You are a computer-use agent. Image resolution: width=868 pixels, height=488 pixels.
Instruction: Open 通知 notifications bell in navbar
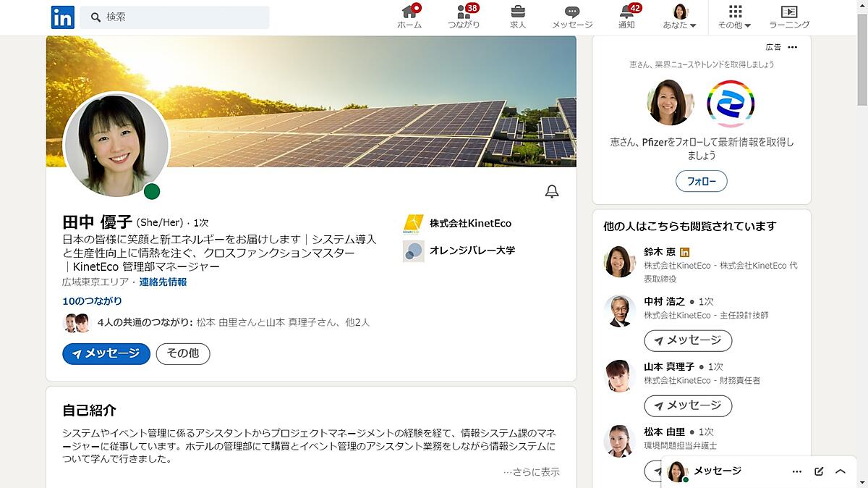626,12
